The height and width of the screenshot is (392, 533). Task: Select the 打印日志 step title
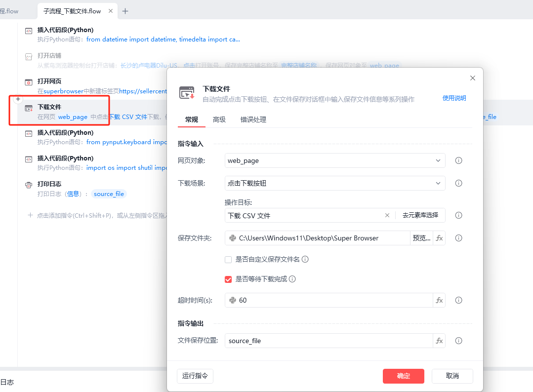pyautogui.click(x=49, y=184)
